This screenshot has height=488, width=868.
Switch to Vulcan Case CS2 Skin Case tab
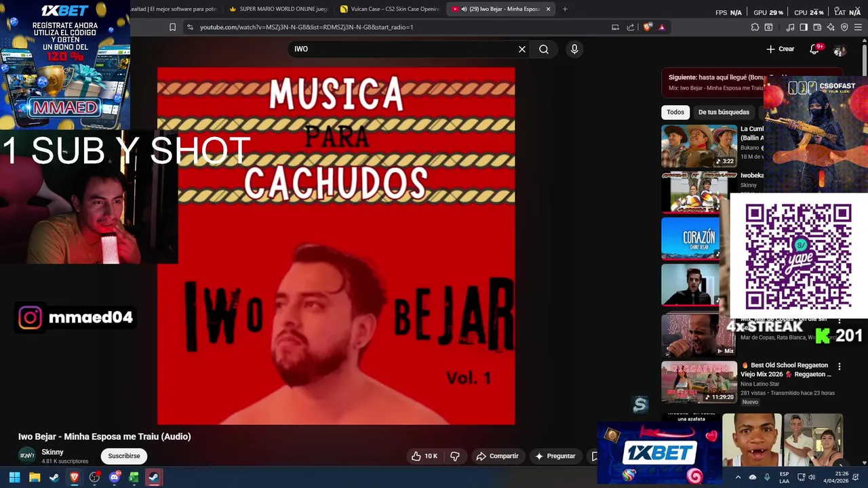[391, 9]
